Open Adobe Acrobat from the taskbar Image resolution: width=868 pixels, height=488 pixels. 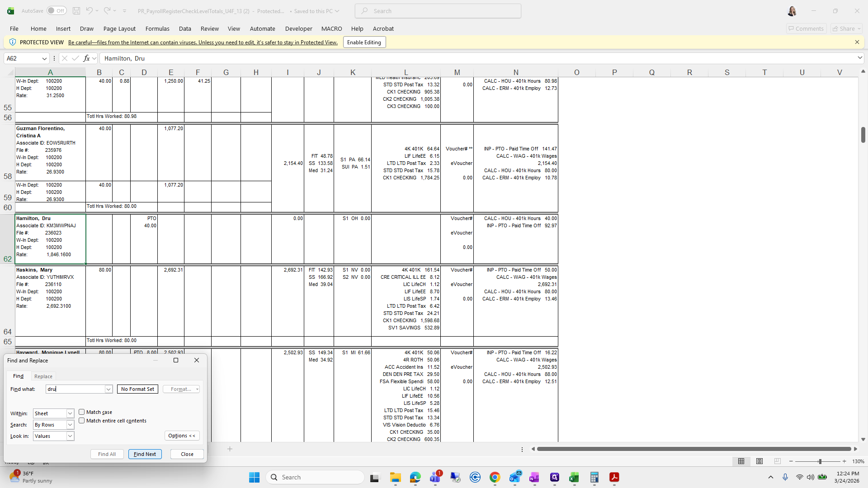tap(614, 477)
